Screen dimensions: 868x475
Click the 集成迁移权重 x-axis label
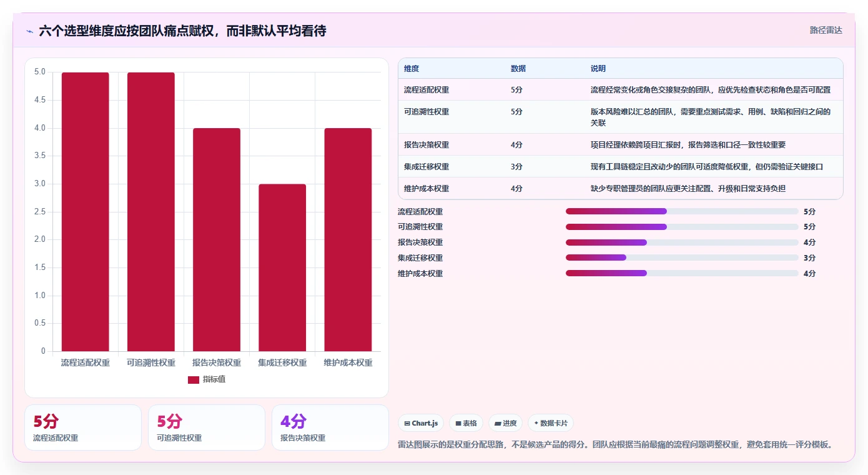pyautogui.click(x=282, y=362)
